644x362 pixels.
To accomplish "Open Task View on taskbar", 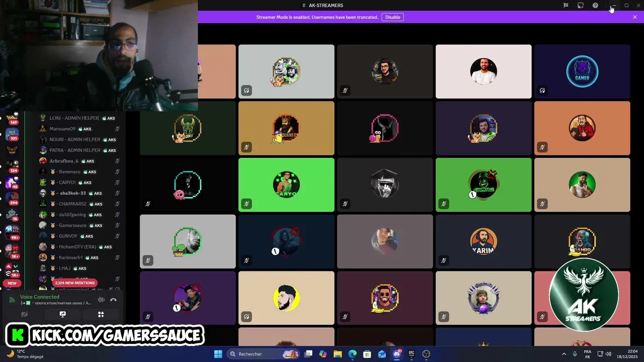I will pyautogui.click(x=309, y=354).
